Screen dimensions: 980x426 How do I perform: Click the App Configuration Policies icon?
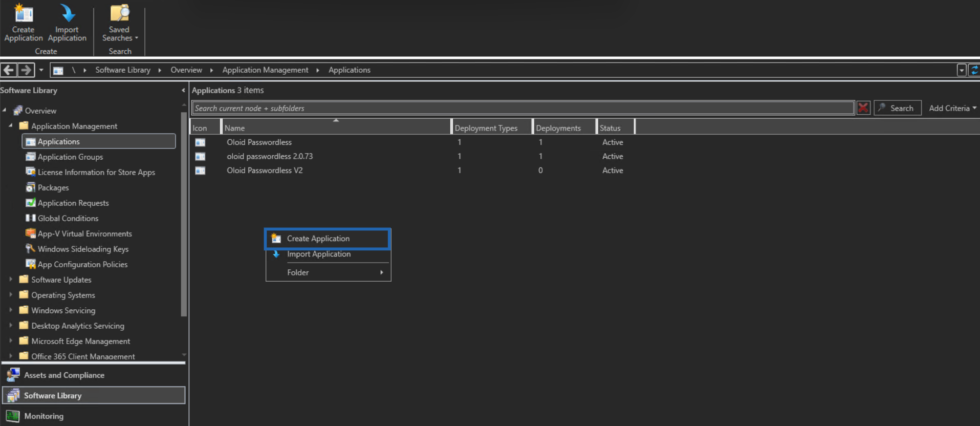pyautogui.click(x=31, y=264)
